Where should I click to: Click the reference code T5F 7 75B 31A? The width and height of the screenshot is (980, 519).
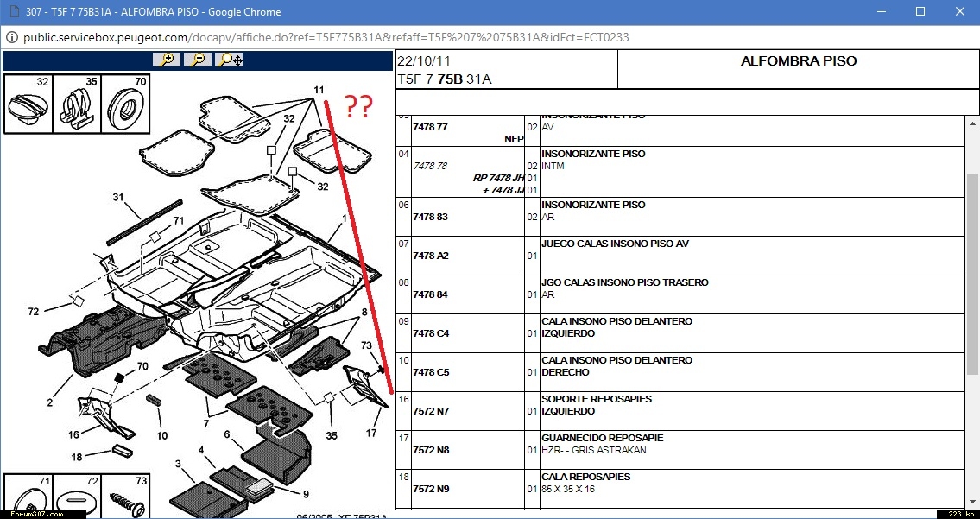click(x=445, y=79)
